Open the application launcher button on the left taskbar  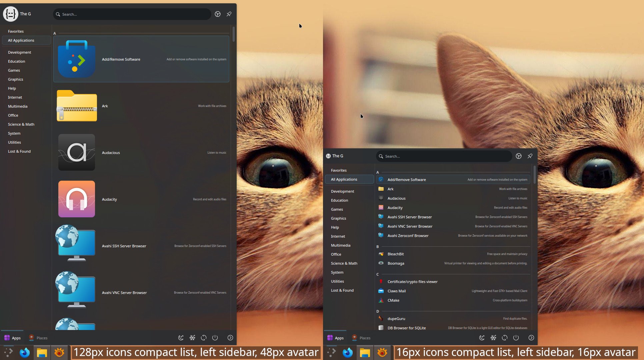8,352
